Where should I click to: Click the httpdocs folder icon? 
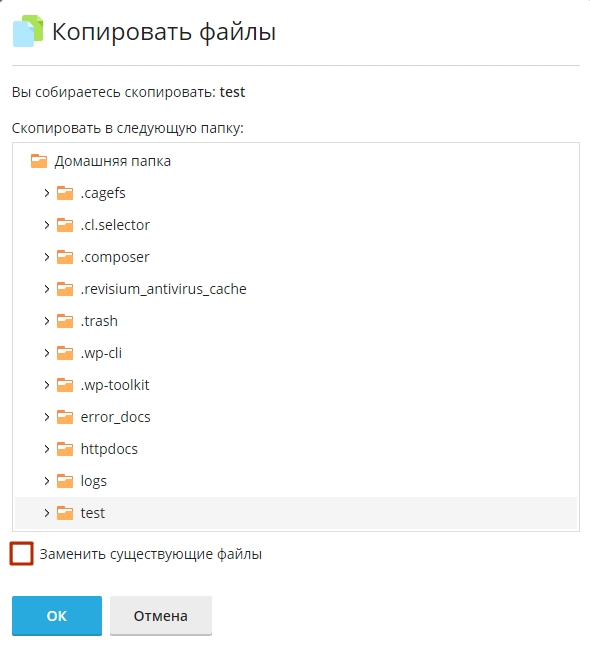[x=65, y=449]
